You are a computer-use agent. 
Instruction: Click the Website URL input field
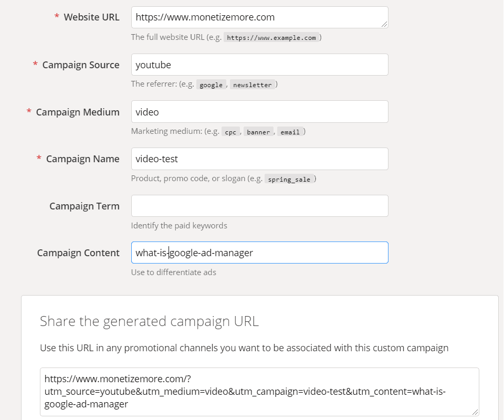(260, 17)
